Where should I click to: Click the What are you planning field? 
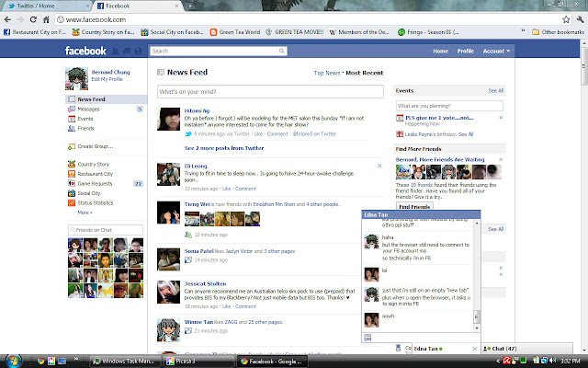449,106
